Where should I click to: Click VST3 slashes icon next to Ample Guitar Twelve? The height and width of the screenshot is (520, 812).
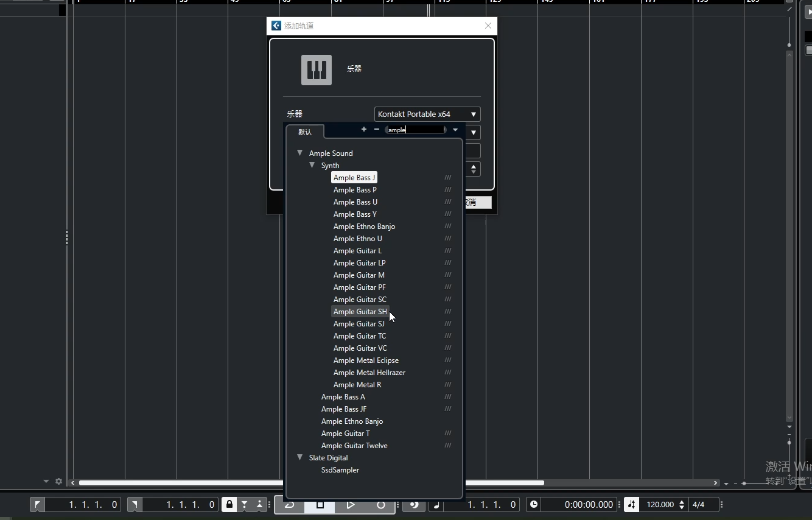[448, 445]
